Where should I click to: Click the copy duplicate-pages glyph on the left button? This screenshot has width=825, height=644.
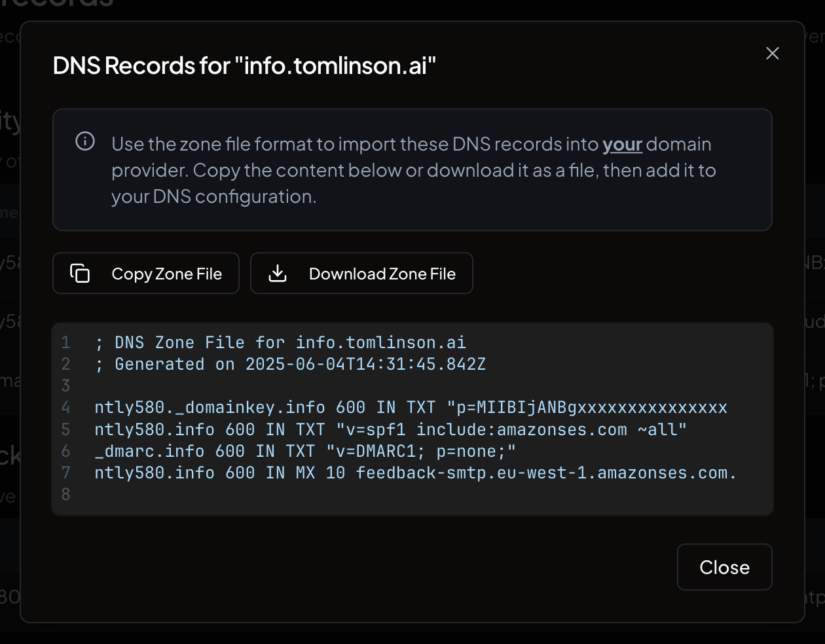(x=79, y=273)
